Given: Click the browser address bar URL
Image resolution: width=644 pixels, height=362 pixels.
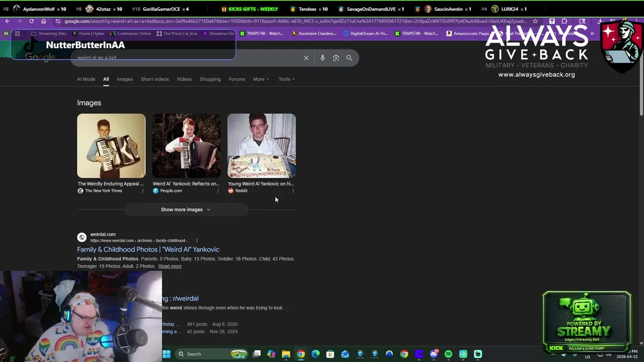Looking at the screenshot, I should pos(296,21).
